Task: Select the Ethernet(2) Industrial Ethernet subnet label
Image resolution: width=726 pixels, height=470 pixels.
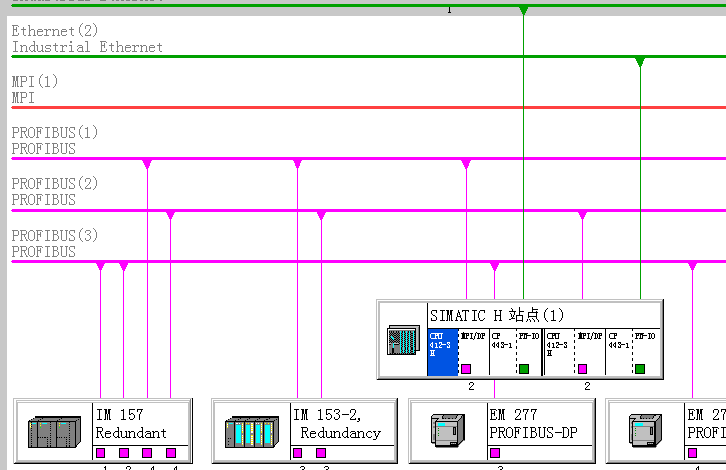Action: point(87,39)
